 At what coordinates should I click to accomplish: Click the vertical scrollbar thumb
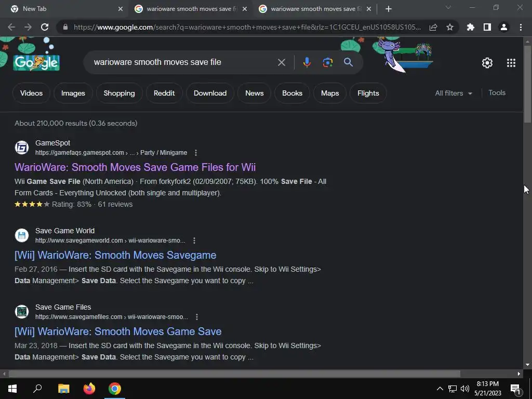tap(527, 84)
